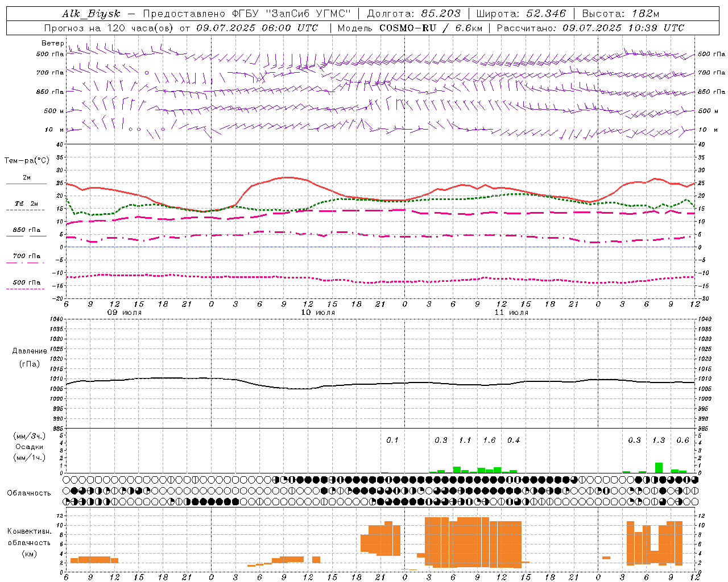Click the red "2м" legend line sample

click(26, 184)
